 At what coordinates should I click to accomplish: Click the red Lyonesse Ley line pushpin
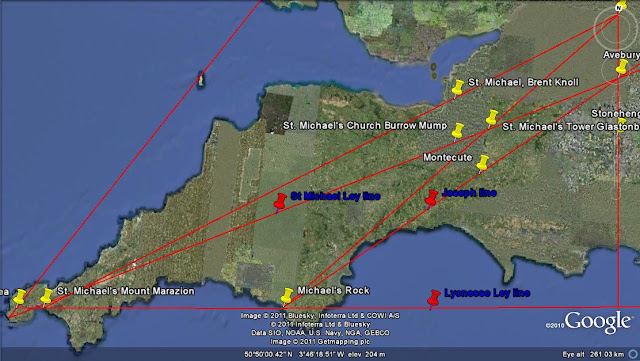(x=433, y=299)
